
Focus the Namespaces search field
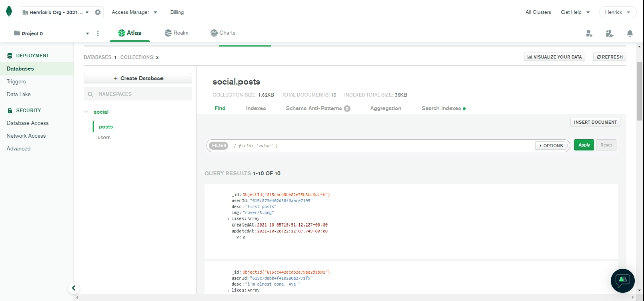click(x=138, y=94)
